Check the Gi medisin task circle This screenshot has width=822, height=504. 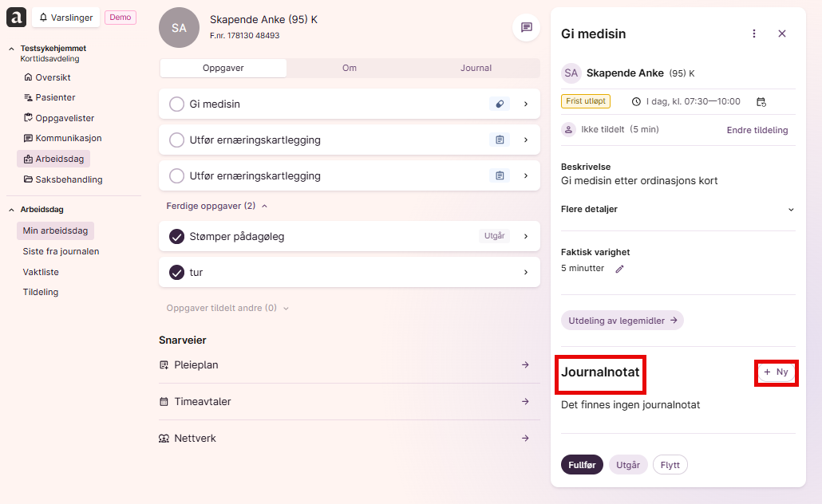coord(176,104)
